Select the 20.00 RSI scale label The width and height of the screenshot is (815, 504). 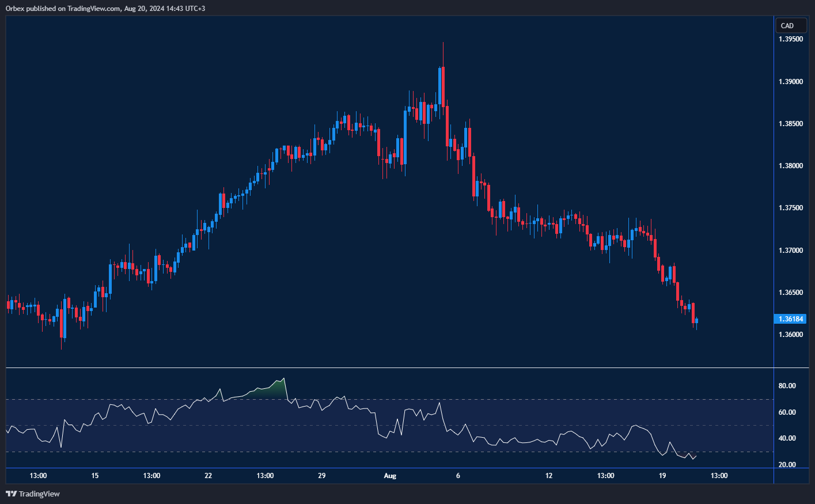787,465
